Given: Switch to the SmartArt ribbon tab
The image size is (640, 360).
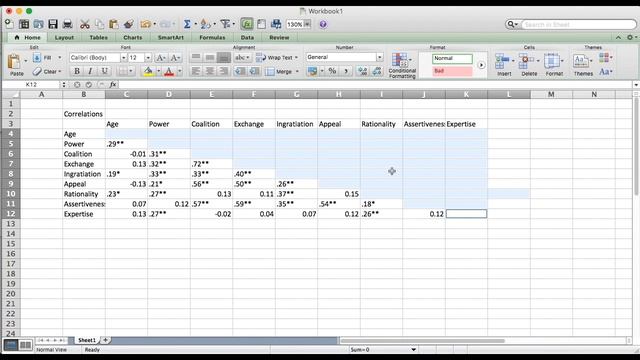Looking at the screenshot, I should (171, 38).
